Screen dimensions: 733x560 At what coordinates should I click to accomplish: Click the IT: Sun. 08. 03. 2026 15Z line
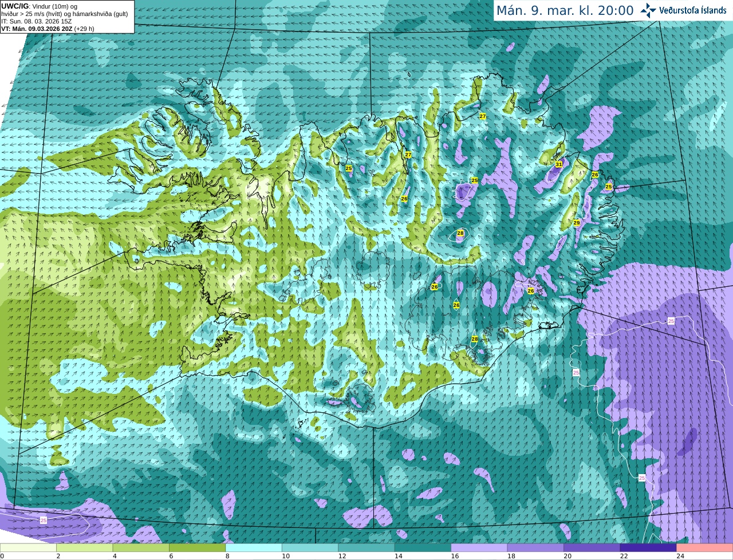(x=36, y=21)
